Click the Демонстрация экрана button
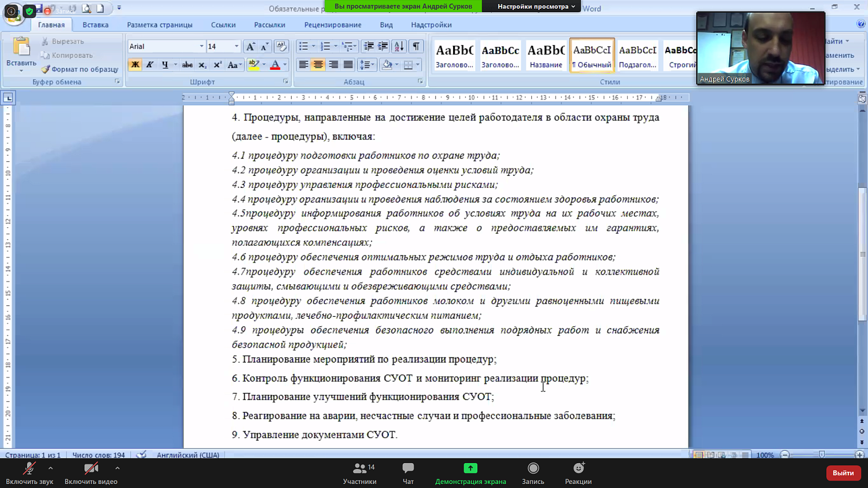Screen dimensions: 868x488 (470, 474)
